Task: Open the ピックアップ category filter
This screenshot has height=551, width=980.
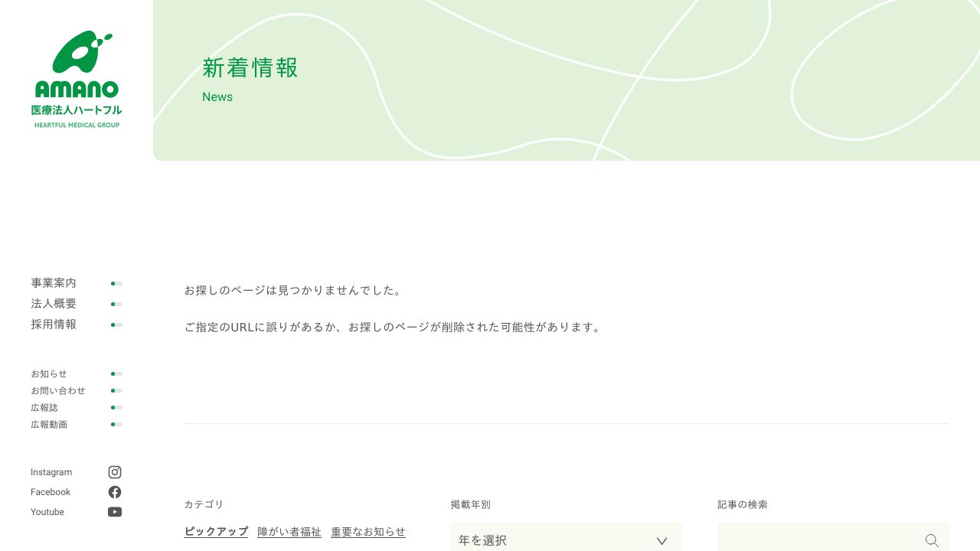Action: [x=216, y=531]
